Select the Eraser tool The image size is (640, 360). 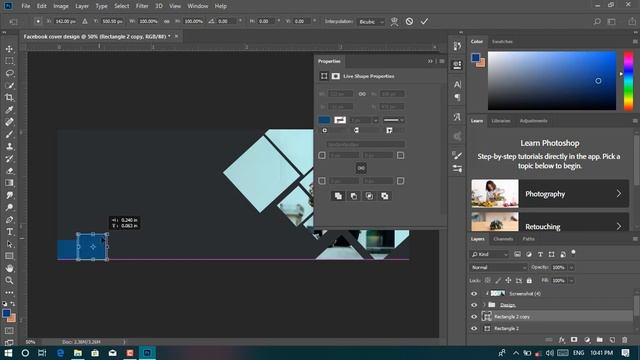click(9, 171)
